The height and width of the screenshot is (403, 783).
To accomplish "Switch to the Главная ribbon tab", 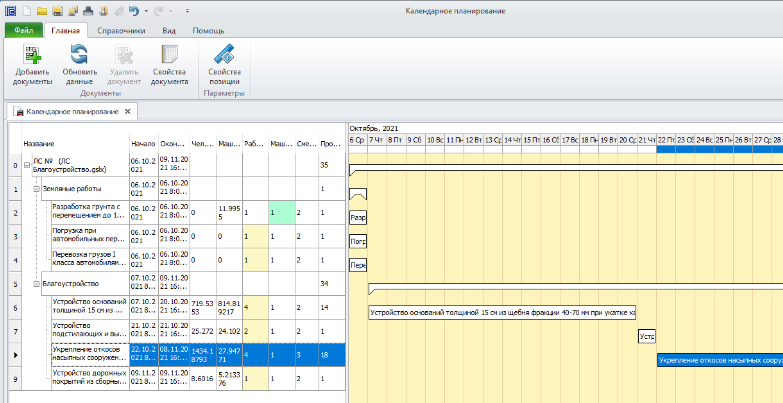I will 65,30.
